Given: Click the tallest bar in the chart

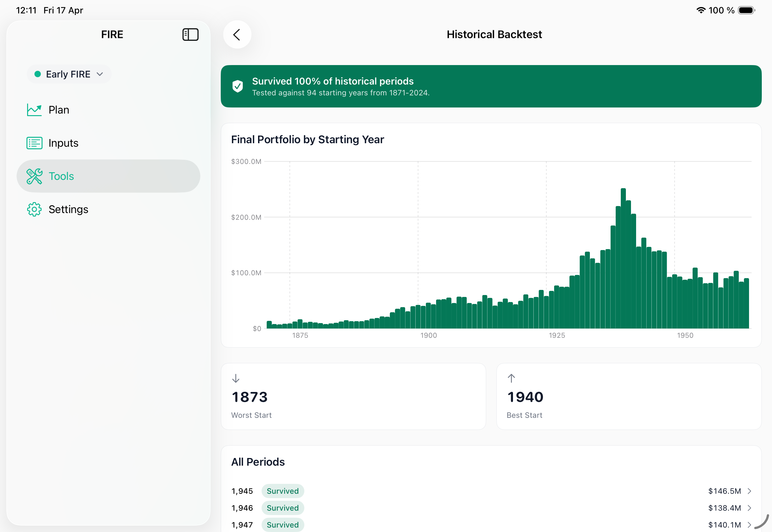Looking at the screenshot, I should tap(623, 258).
